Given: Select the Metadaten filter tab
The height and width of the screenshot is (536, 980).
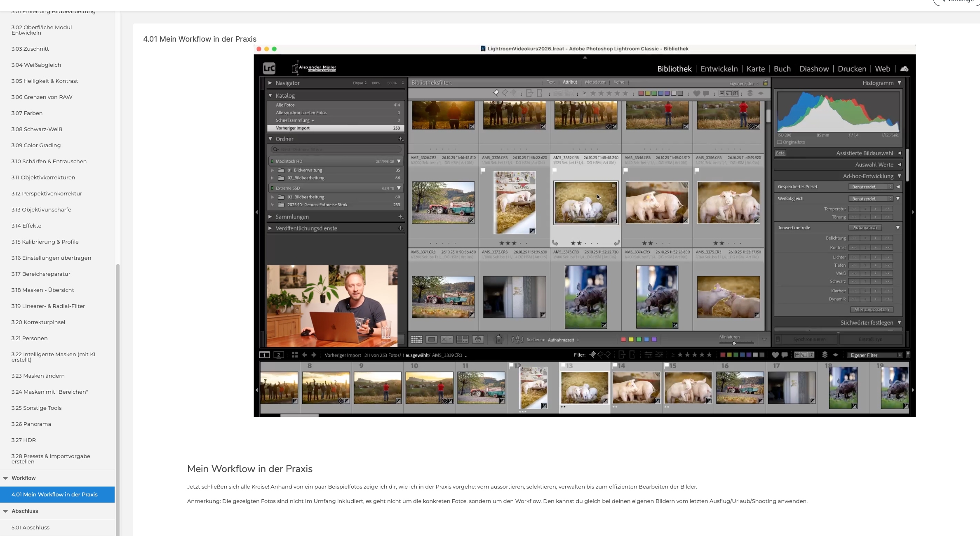Looking at the screenshot, I should 595,82.
